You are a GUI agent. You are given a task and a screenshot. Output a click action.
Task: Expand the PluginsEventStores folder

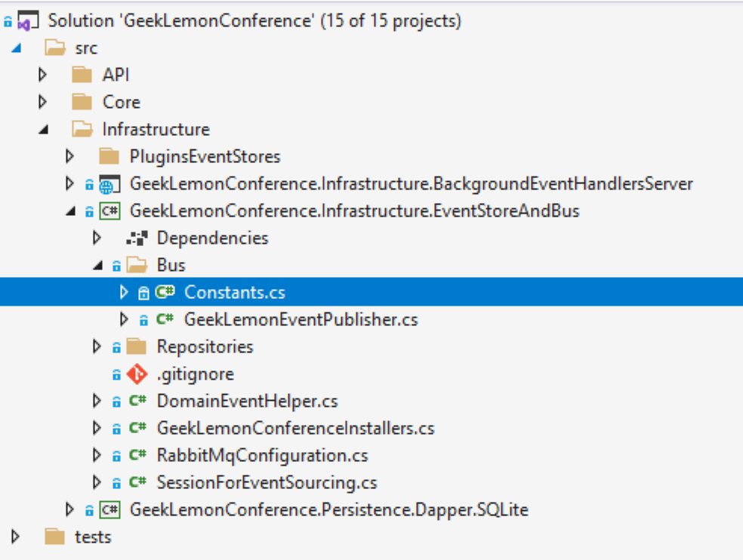(x=69, y=156)
